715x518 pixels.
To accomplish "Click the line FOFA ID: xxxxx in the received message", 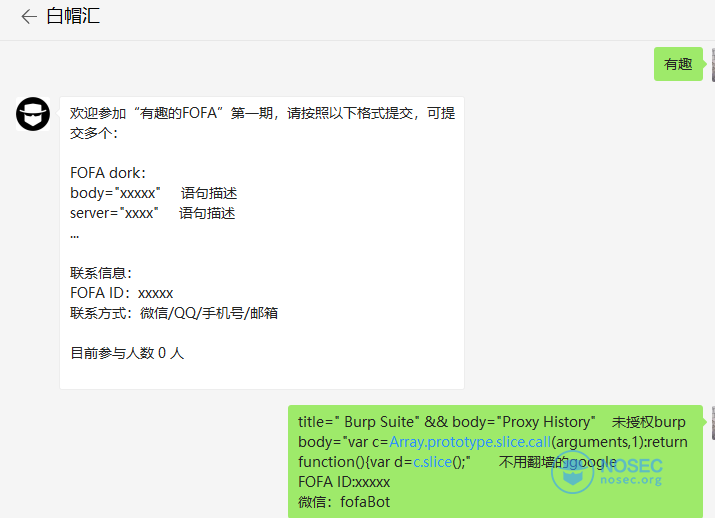I will click(122, 293).
